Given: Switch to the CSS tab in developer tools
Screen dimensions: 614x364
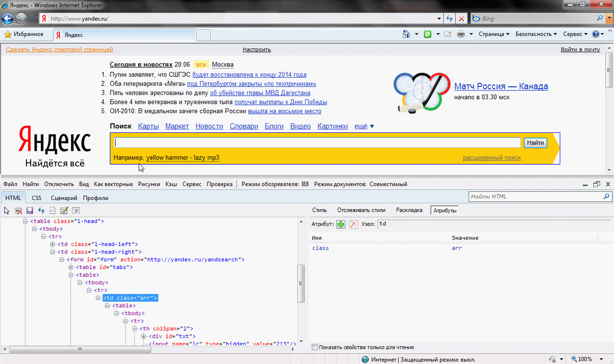Looking at the screenshot, I should tap(36, 197).
